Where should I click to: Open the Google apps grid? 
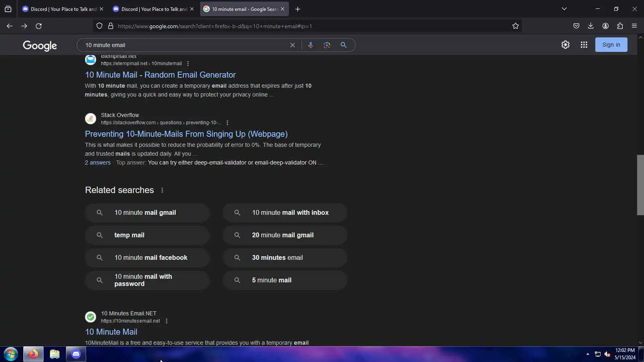[584, 45]
